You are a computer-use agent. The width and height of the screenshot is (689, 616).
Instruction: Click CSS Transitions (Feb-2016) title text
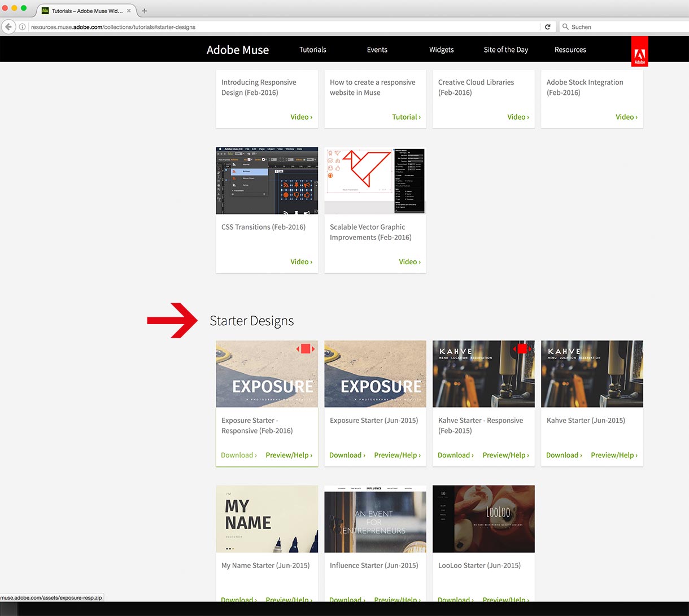pos(263,227)
